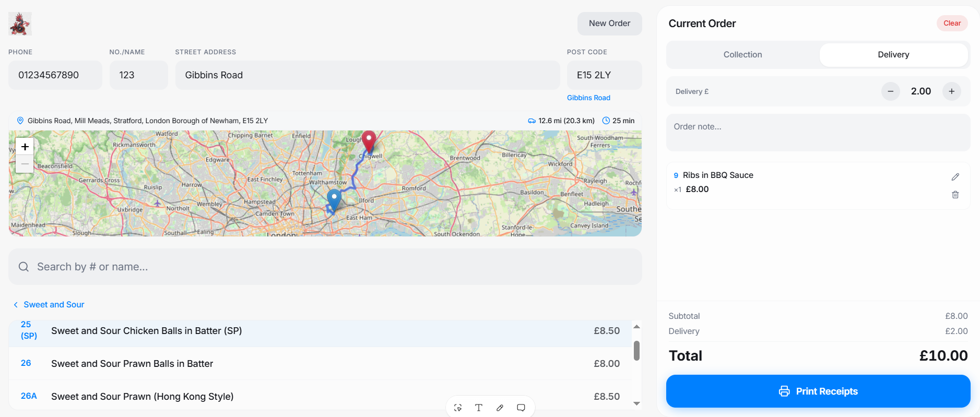Click the £8.00 price of the ribs line
The image size is (980, 417).
click(x=697, y=189)
